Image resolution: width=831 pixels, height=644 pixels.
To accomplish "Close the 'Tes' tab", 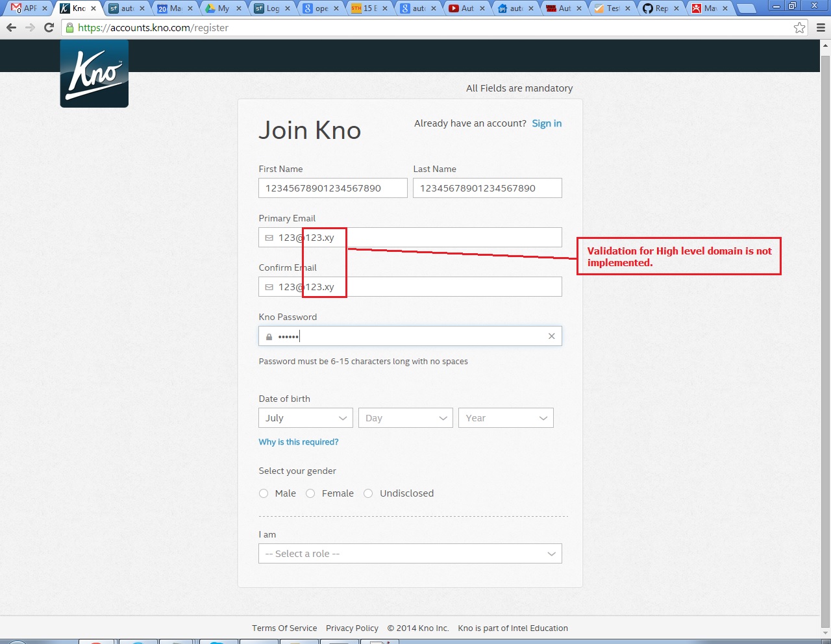I will (x=628, y=8).
